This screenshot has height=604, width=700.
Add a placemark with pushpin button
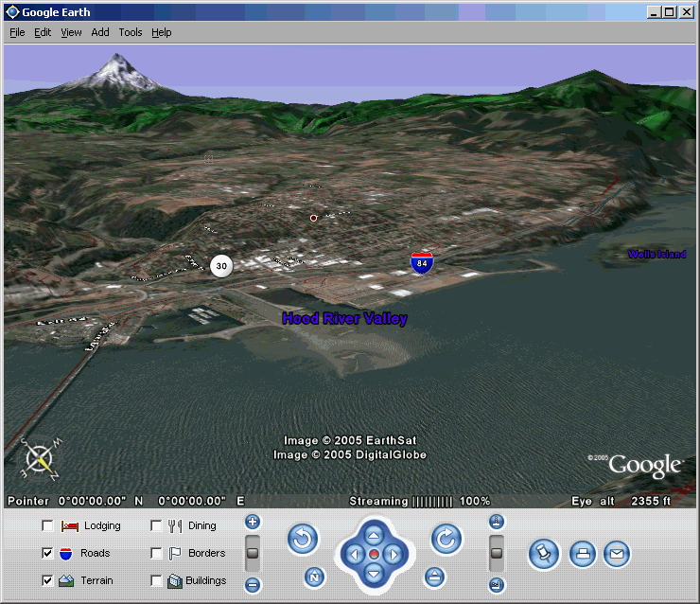543,554
